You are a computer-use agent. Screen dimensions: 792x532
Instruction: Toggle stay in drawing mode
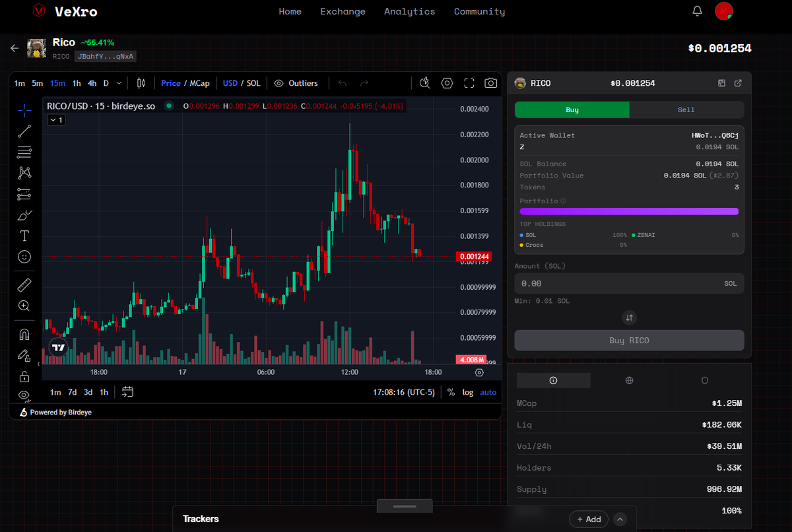pos(24,355)
